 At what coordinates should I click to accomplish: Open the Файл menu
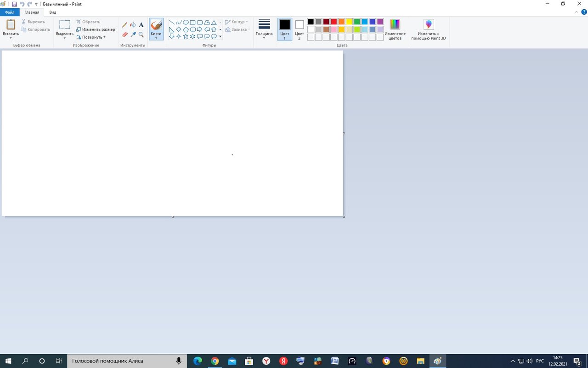tap(10, 12)
